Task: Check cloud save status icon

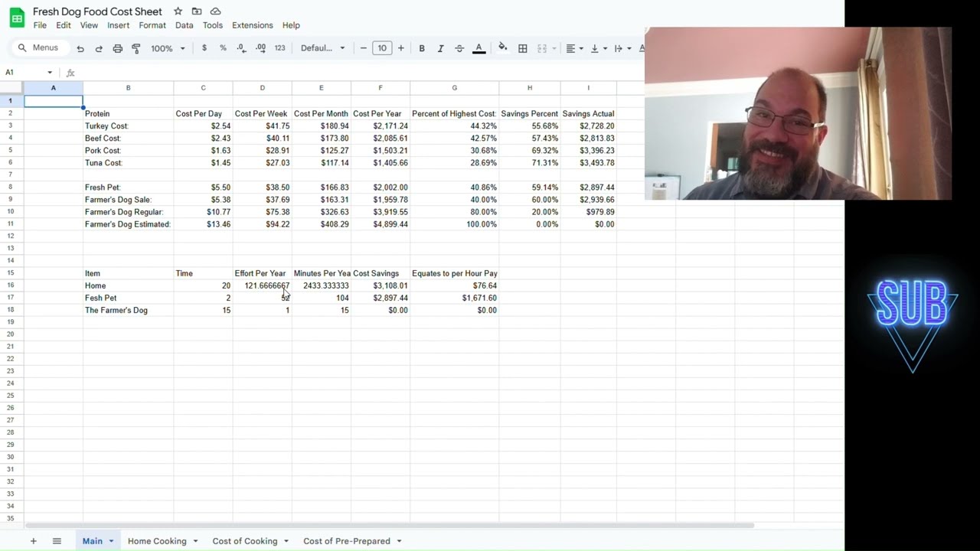Action: point(215,11)
